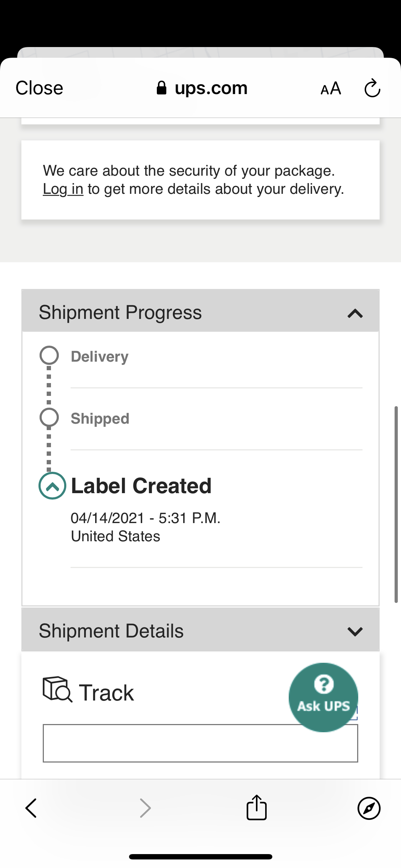Collapse the Label Created step details

click(x=52, y=486)
